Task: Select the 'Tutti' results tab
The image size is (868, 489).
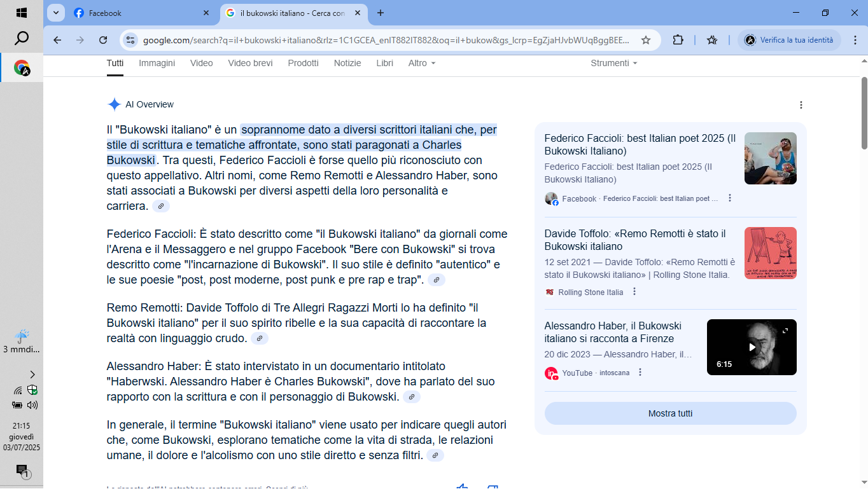Action: click(x=115, y=63)
